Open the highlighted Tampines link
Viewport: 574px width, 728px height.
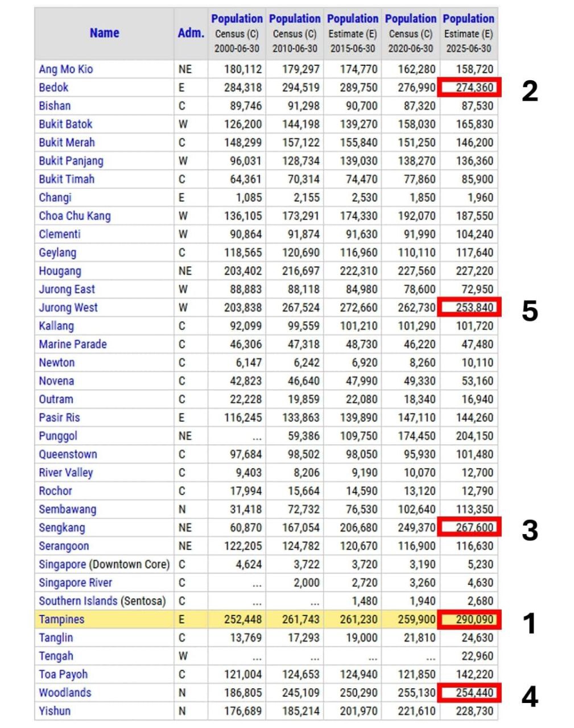pyautogui.click(x=61, y=619)
